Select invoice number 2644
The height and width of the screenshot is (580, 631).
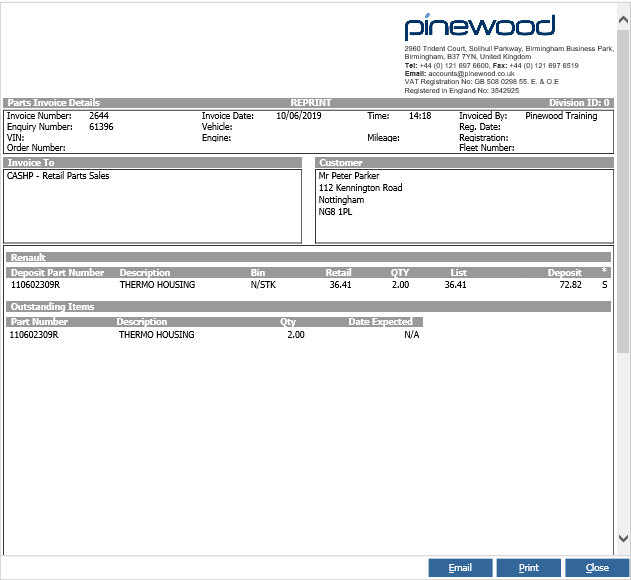click(x=99, y=116)
